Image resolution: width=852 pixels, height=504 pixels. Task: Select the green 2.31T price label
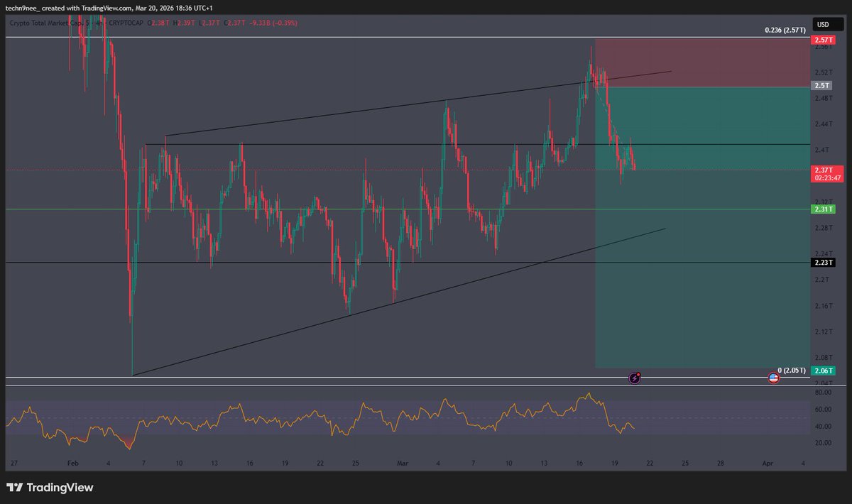pos(822,209)
